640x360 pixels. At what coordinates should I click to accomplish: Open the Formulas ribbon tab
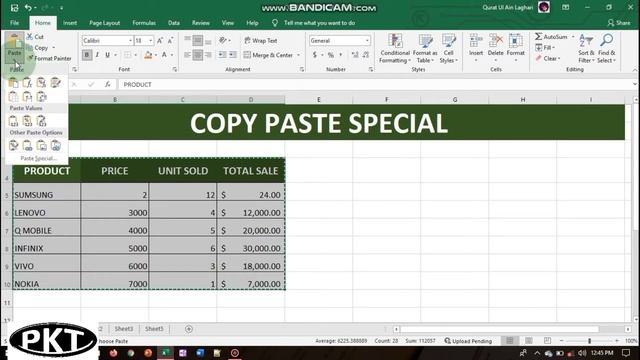click(144, 23)
